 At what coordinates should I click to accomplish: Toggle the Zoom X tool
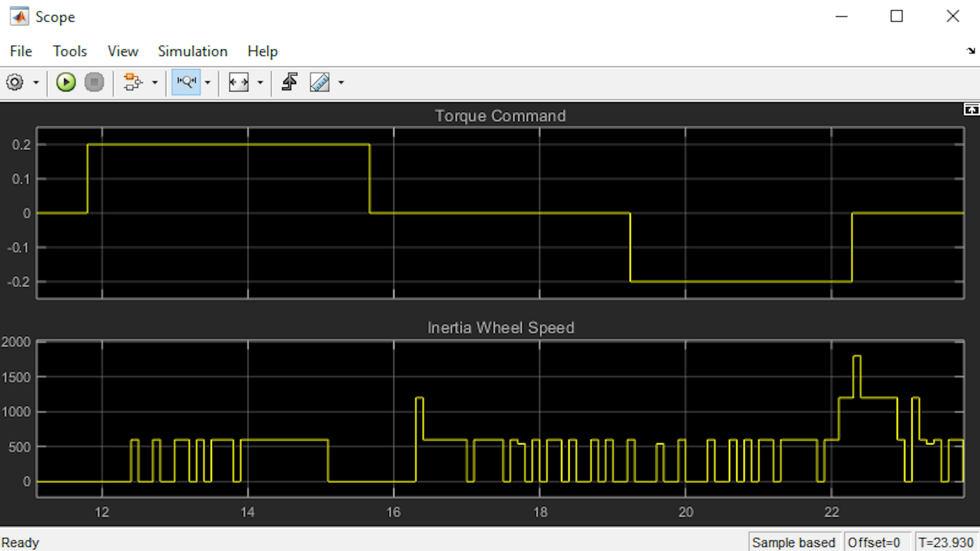click(x=186, y=82)
